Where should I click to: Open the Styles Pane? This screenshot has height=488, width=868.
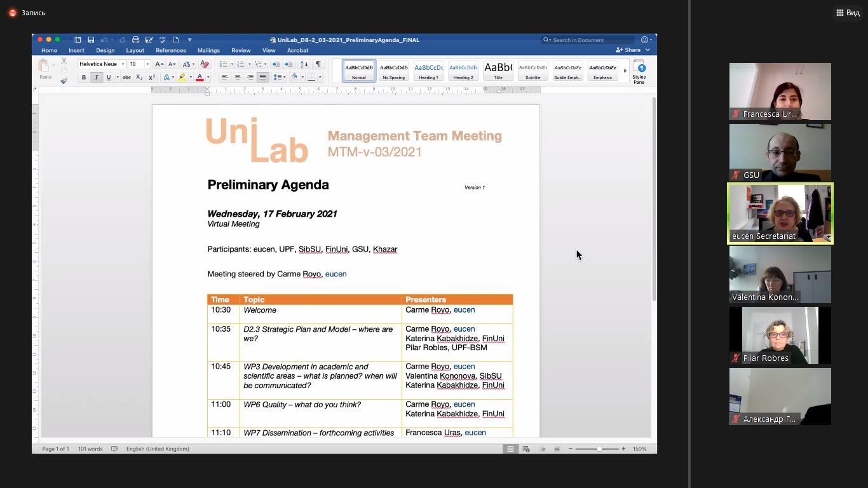[639, 72]
